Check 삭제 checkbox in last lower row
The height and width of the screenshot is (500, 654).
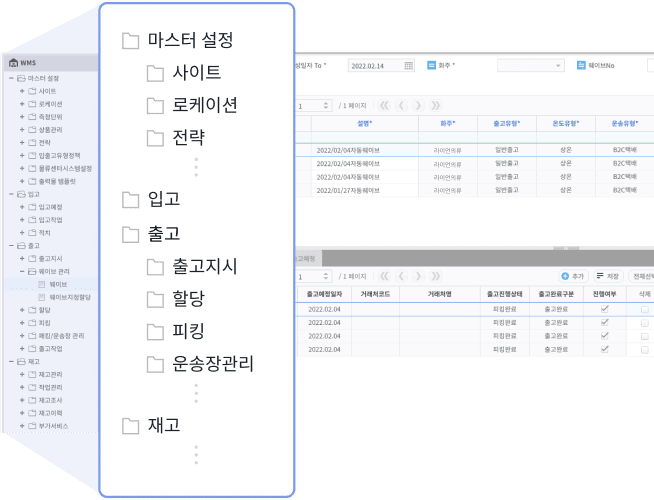click(644, 350)
